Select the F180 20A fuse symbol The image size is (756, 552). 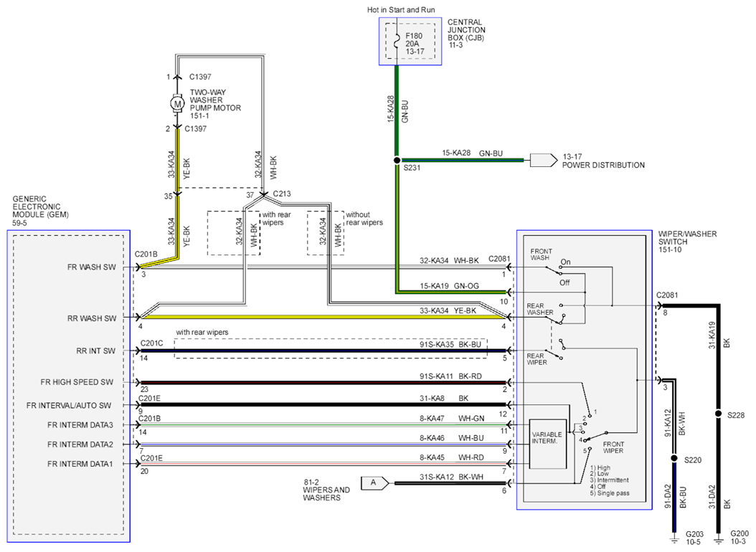tap(397, 41)
